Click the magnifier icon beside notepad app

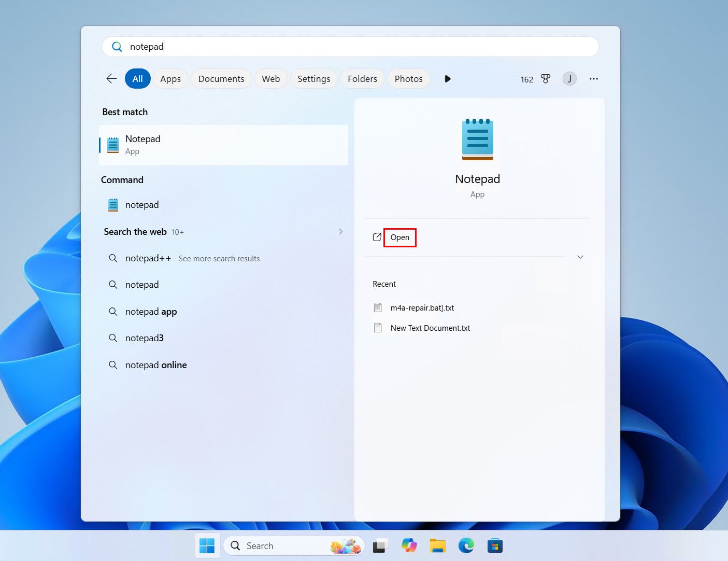tap(112, 312)
